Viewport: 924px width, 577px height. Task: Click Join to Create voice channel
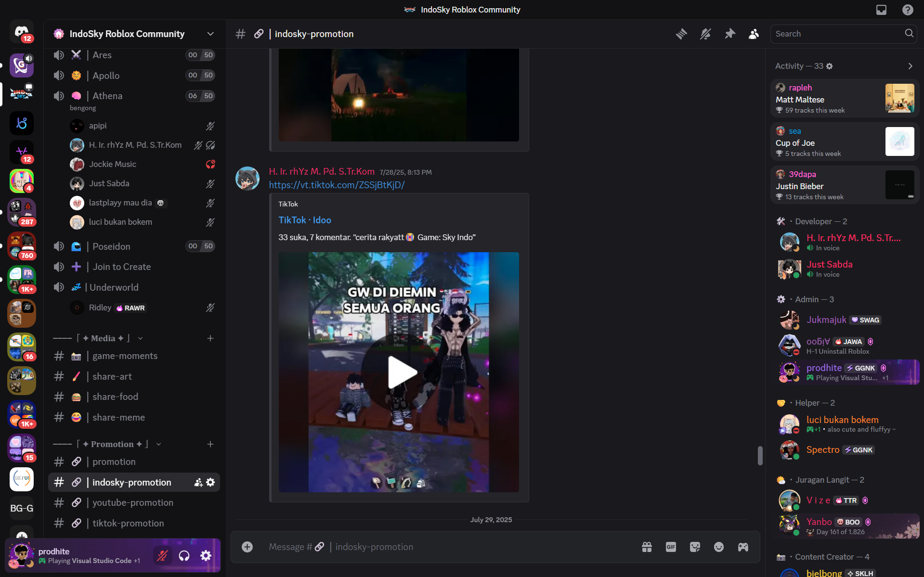134,267
